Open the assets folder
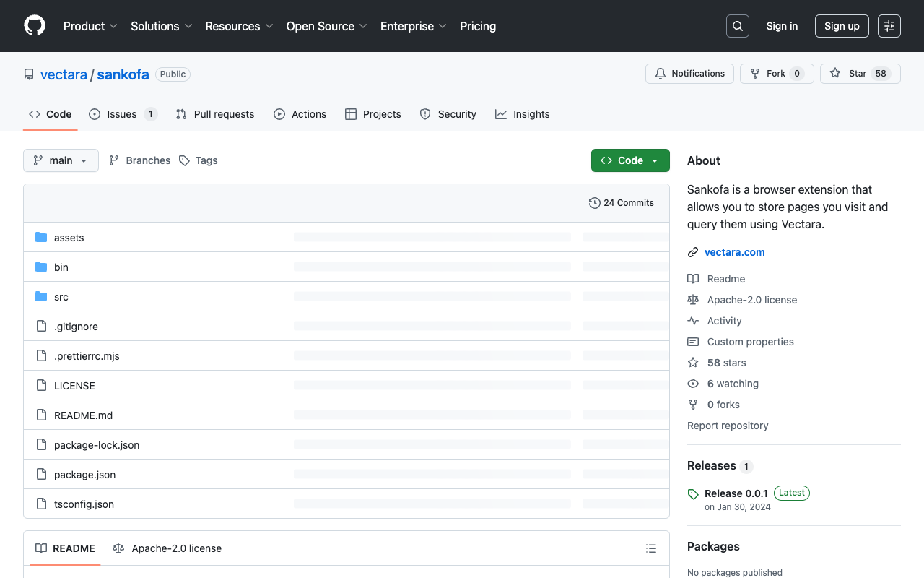Image resolution: width=924 pixels, height=578 pixels. (69, 238)
